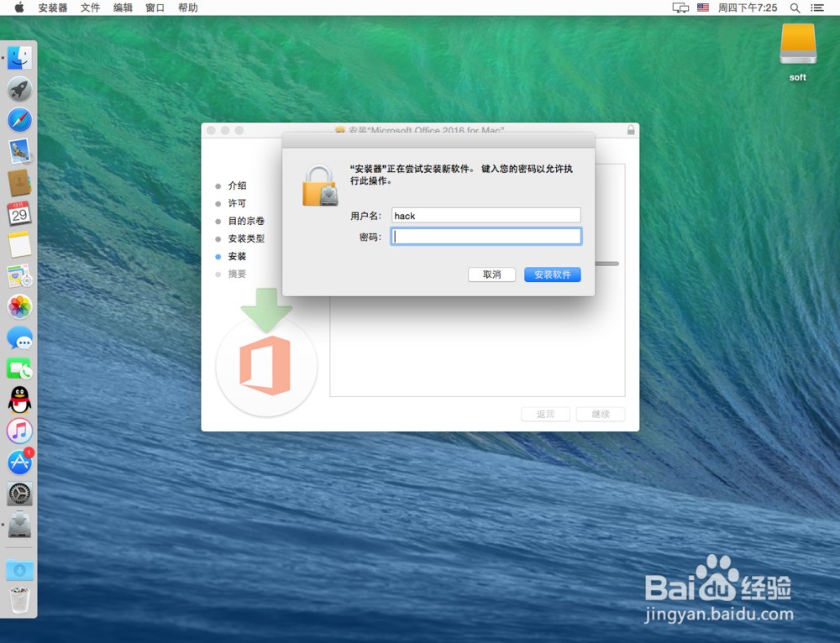Select 摘要 step in sidebar
The height and width of the screenshot is (643, 840).
point(237,274)
